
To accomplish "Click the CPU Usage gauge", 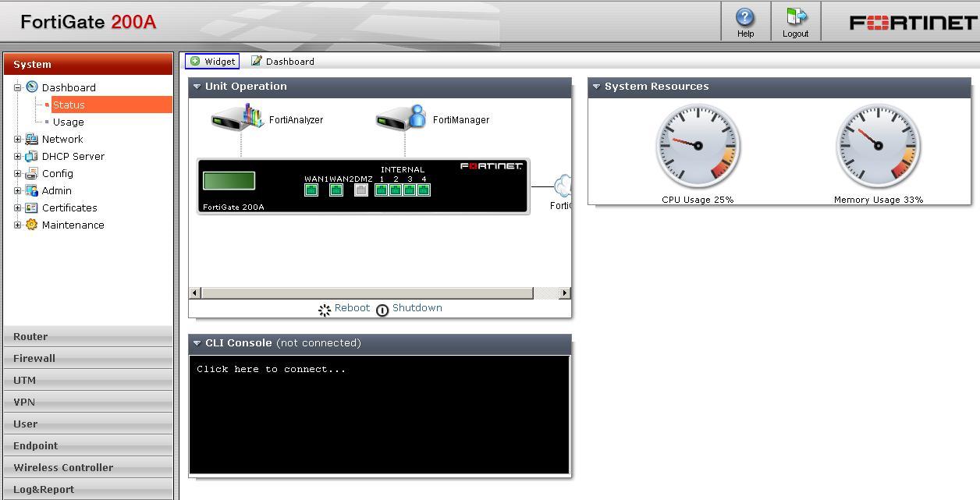I will tap(698, 146).
